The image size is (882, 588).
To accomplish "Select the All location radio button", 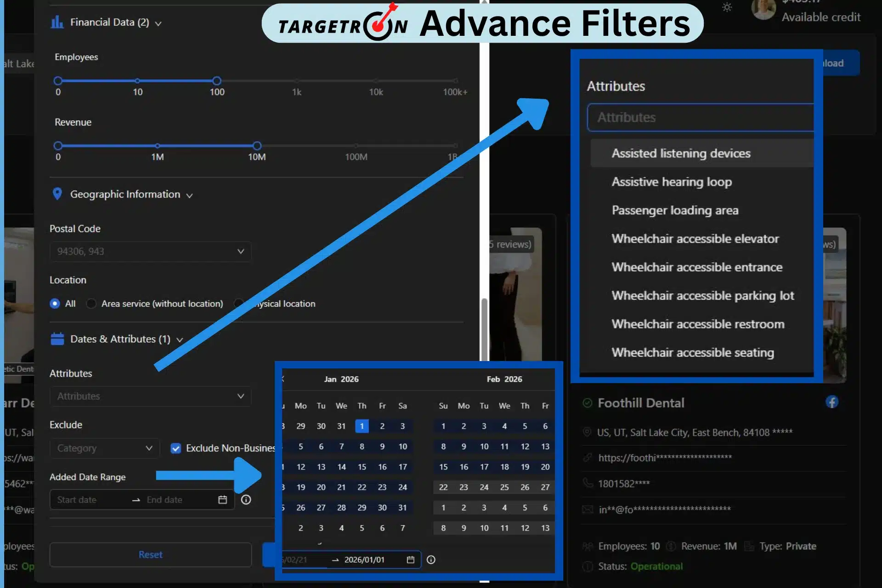I will pyautogui.click(x=55, y=304).
